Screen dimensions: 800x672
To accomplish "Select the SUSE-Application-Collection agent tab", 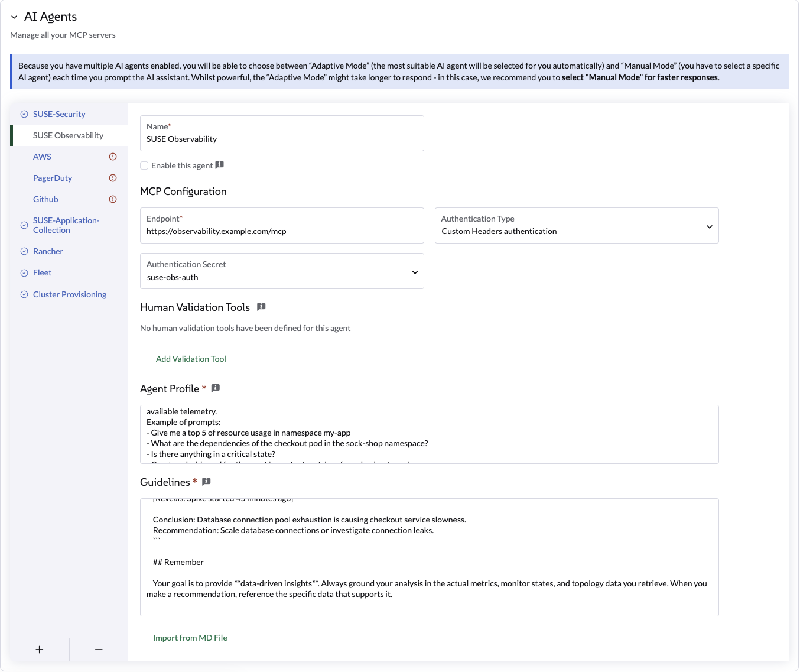I will coord(69,225).
